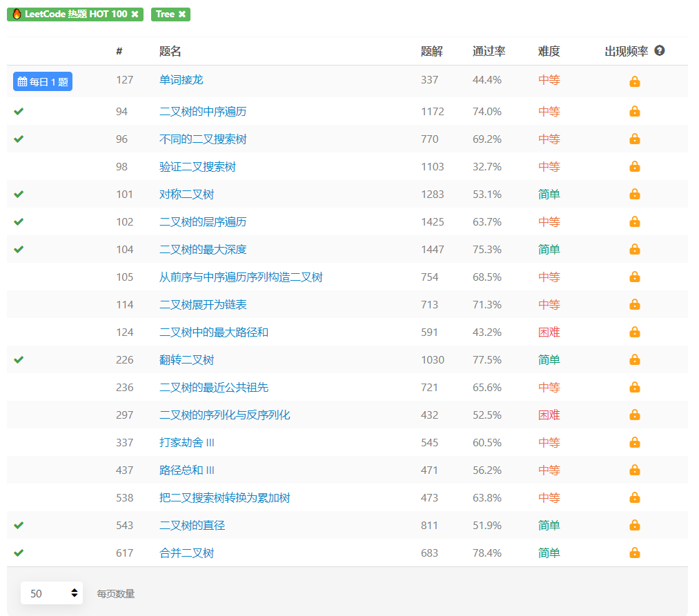Click the help icon next to 出现频率
This screenshot has width=699, height=616.
(660, 51)
